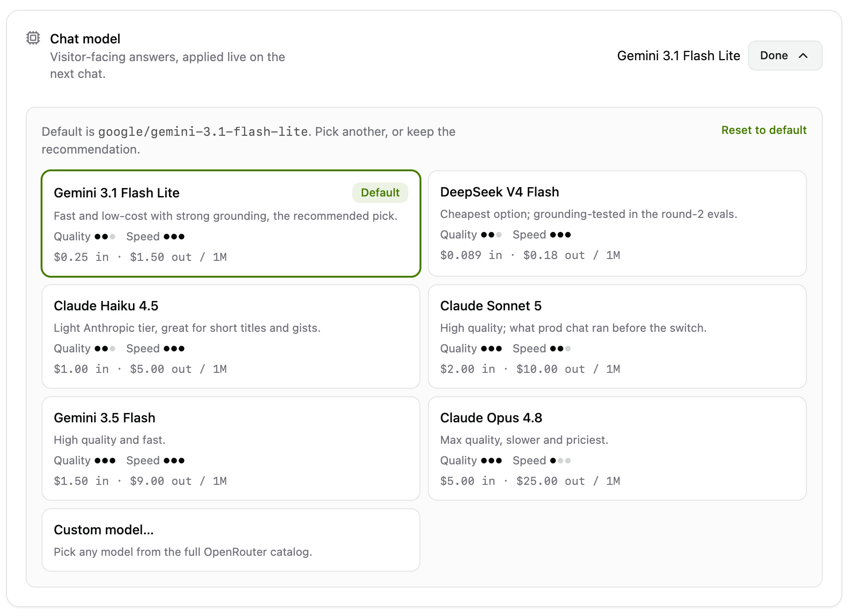854x616 pixels.
Task: Click "Visitor-facing answers" subtitle text
Action: tap(168, 65)
